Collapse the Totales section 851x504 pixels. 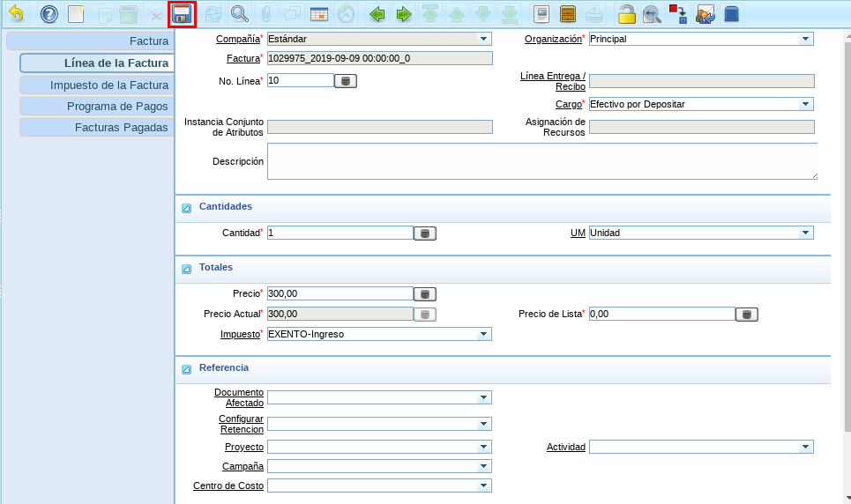click(x=186, y=269)
